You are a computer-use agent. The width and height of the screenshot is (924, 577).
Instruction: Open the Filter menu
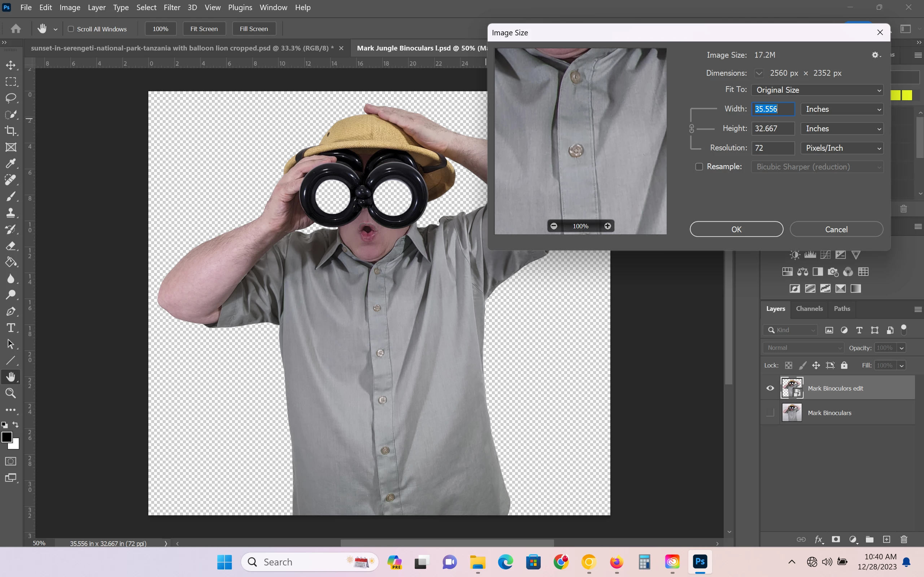coord(172,7)
